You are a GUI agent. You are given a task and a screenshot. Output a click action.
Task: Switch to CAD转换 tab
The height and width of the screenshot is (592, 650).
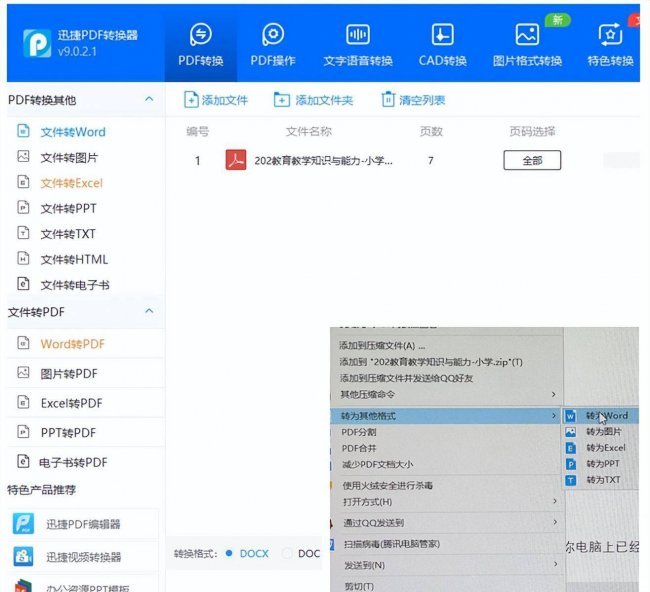coord(442,45)
